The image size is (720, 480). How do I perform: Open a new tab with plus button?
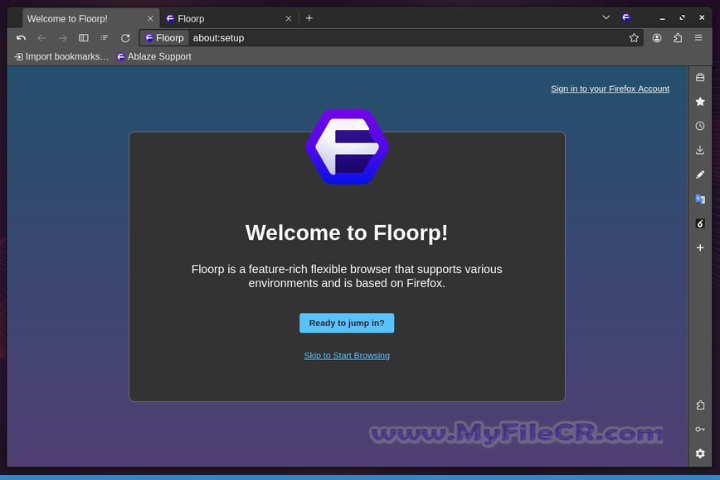(x=309, y=18)
